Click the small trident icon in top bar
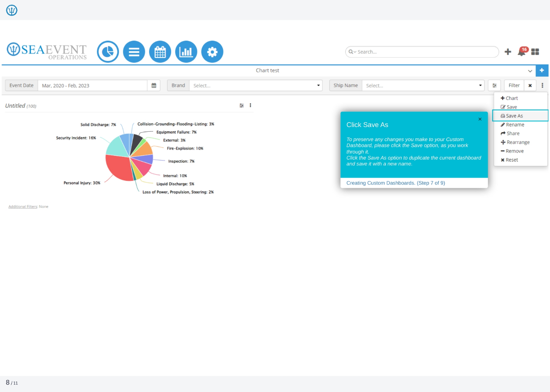The image size is (550, 392). (12, 10)
